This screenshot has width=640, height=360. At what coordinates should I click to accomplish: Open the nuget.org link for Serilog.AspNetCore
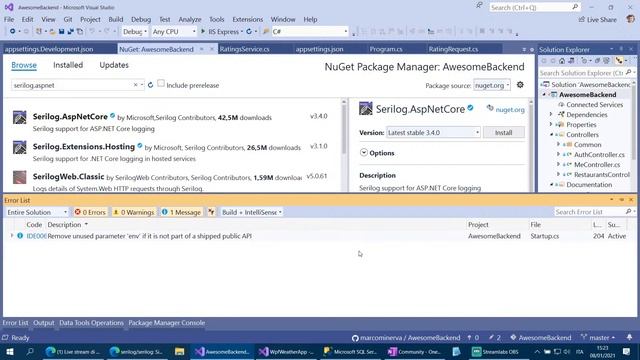pyautogui.click(x=510, y=110)
